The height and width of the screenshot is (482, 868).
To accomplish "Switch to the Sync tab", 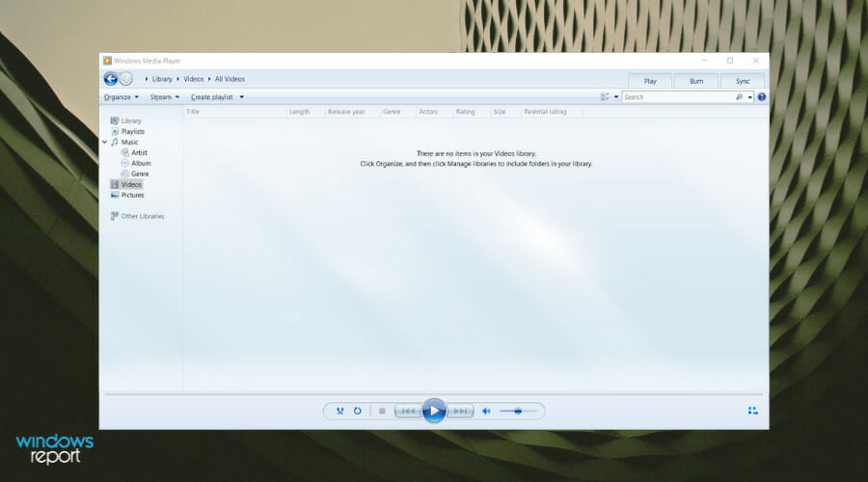I will click(x=743, y=81).
